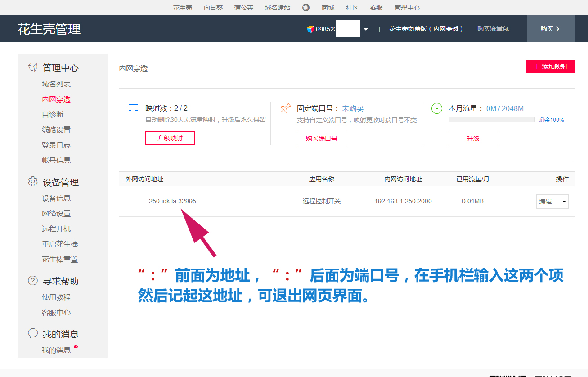Image resolution: width=588 pixels, height=377 pixels.
Task: Open 管理中心 in top navigation
Action: click(x=407, y=8)
